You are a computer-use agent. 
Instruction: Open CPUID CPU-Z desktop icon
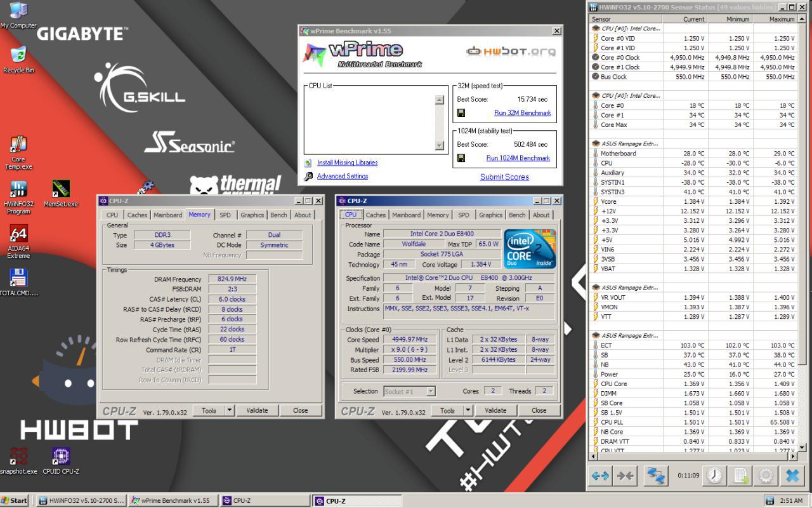(x=61, y=461)
